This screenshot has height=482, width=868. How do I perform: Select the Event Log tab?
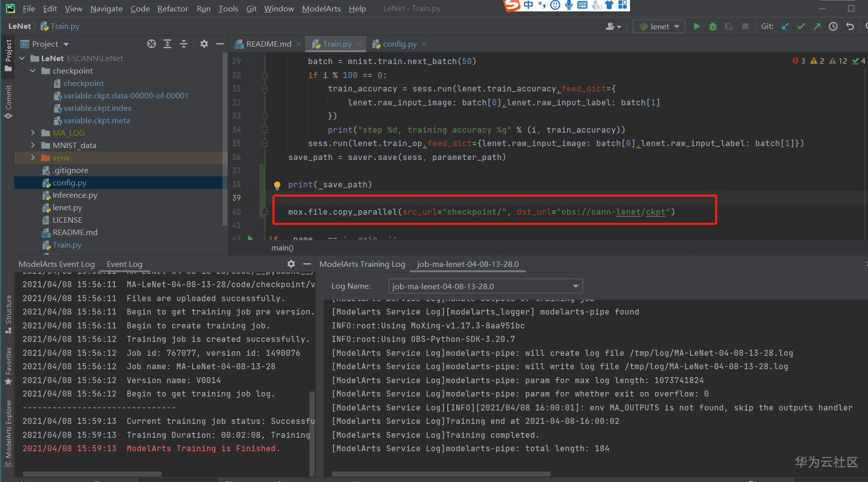pos(124,264)
